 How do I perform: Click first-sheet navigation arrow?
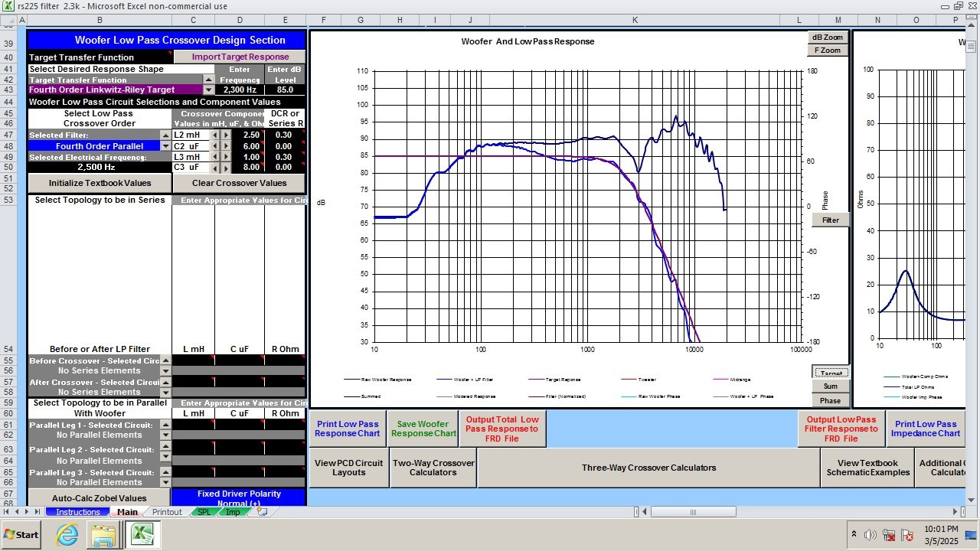tap(7, 512)
